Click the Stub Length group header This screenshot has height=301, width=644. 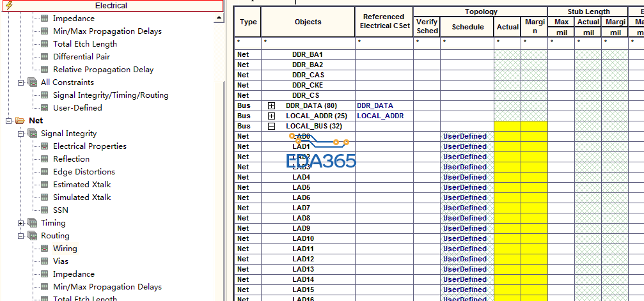(x=588, y=12)
